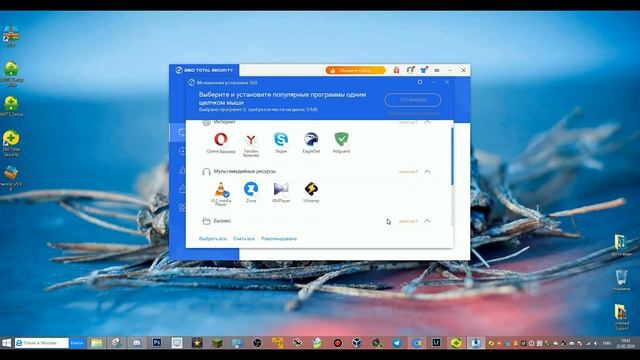Click Снять все link
Image resolution: width=640 pixels, height=360 pixels.
244,238
